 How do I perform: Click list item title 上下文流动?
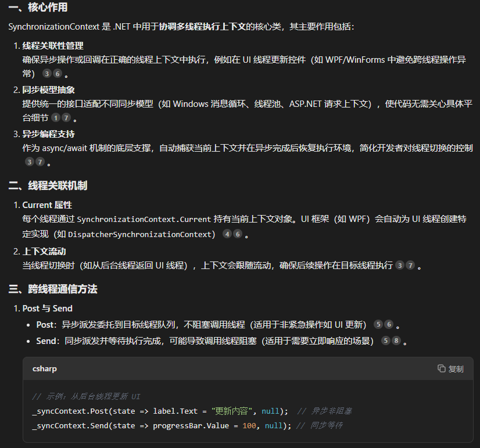[x=44, y=252]
